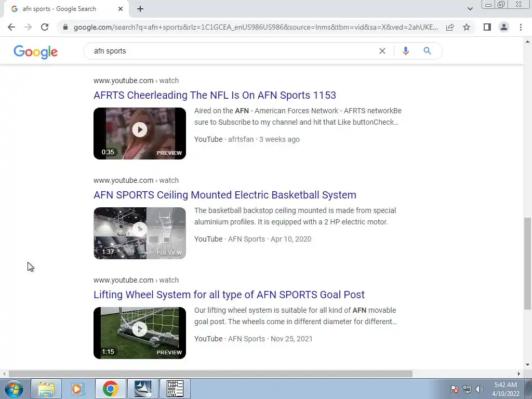Click the scroll-right arrow
The height and width of the screenshot is (399, 532).
click(519, 374)
